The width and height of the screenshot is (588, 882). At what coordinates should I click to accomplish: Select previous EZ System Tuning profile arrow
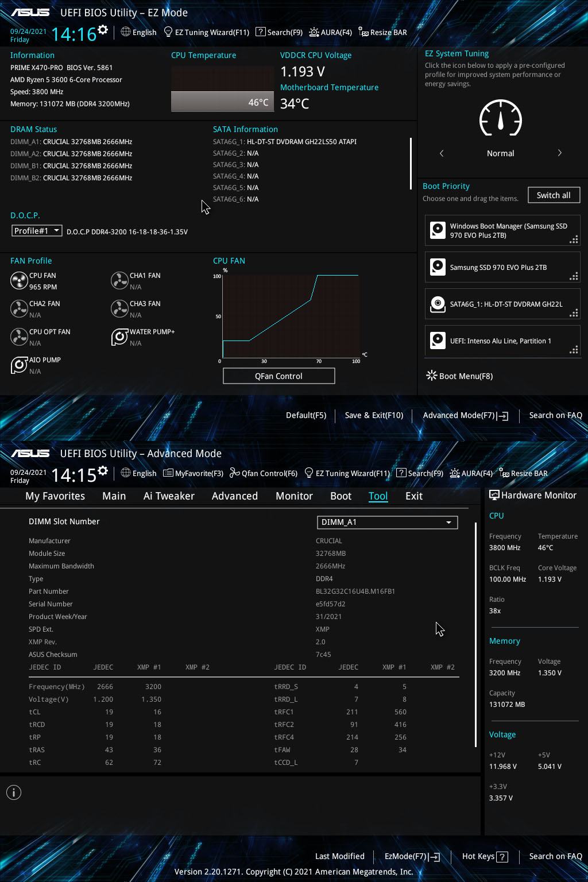click(442, 153)
